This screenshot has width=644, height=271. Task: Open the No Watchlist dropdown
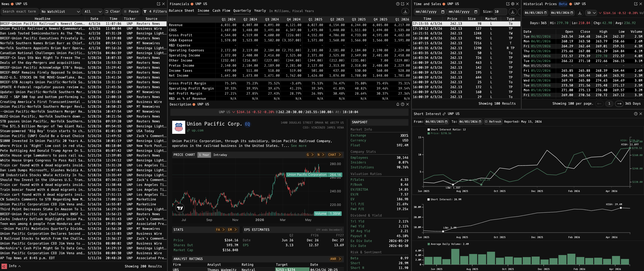click(x=61, y=12)
